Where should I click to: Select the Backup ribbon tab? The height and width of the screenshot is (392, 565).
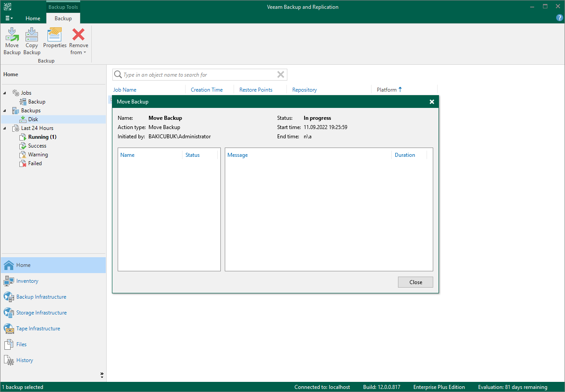click(63, 18)
